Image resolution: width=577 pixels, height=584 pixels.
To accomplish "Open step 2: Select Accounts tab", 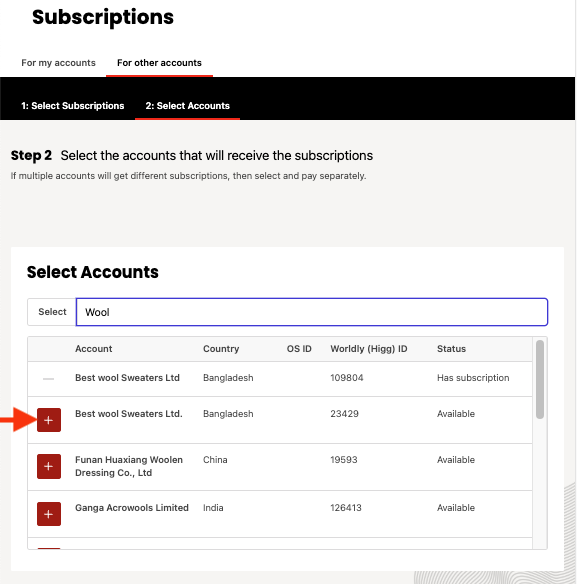I will [187, 106].
